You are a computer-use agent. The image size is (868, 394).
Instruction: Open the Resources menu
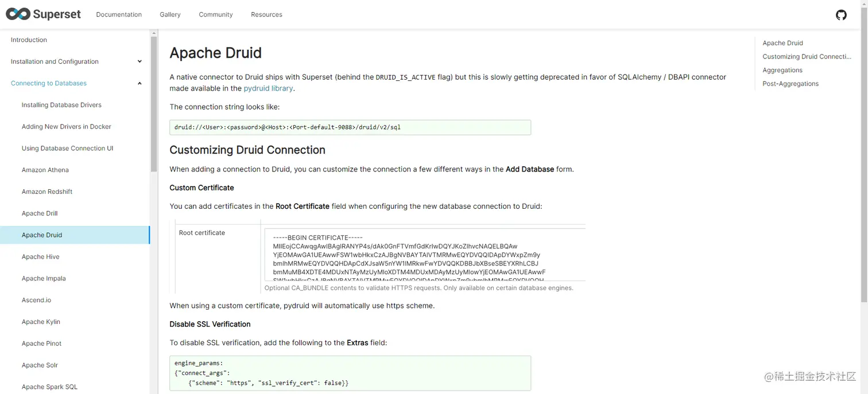[x=266, y=15]
